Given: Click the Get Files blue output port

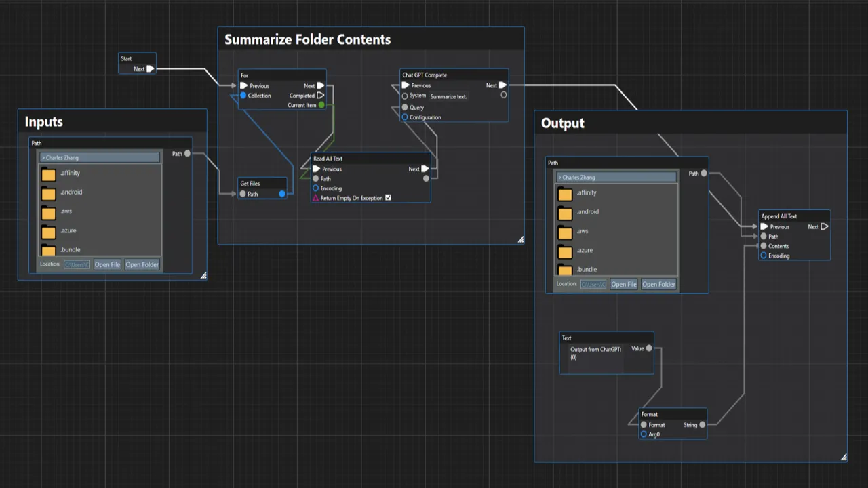Looking at the screenshot, I should click(x=282, y=194).
